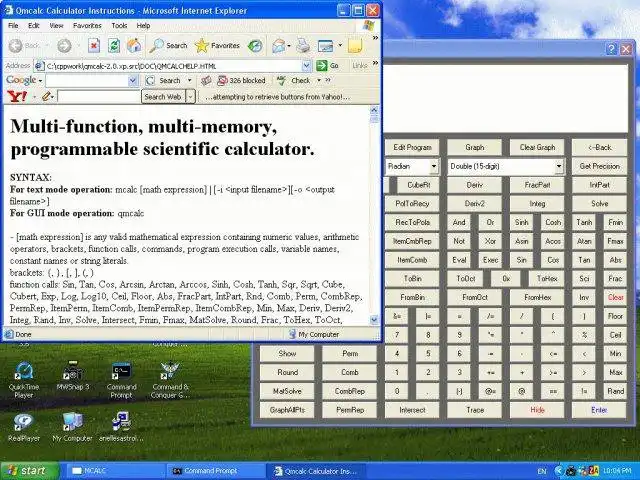Click the Edit page toolbar icon
Viewport: 640px width, 480px height.
point(326,46)
